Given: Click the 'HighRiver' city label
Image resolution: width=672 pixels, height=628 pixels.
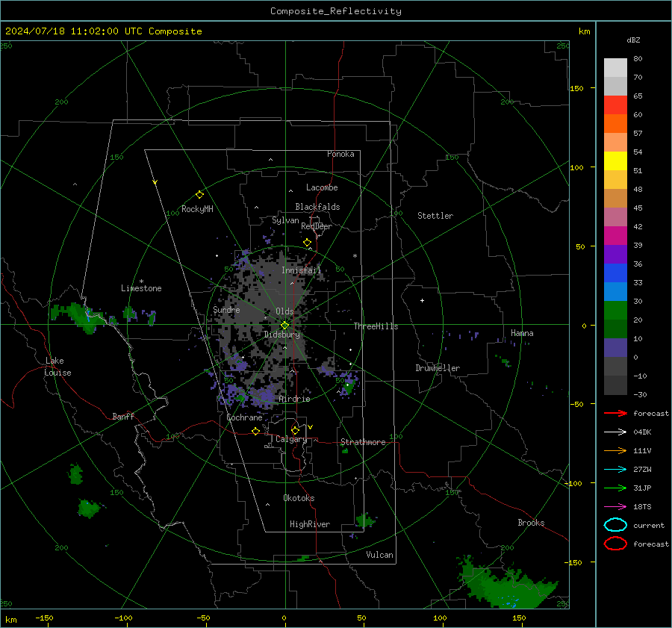Looking at the screenshot, I should pos(310,524).
